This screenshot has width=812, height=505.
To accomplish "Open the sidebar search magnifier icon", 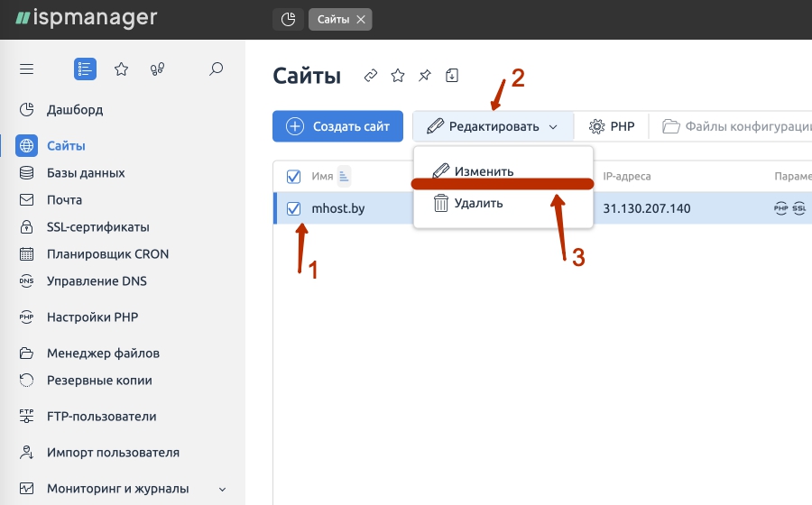I will [x=216, y=69].
